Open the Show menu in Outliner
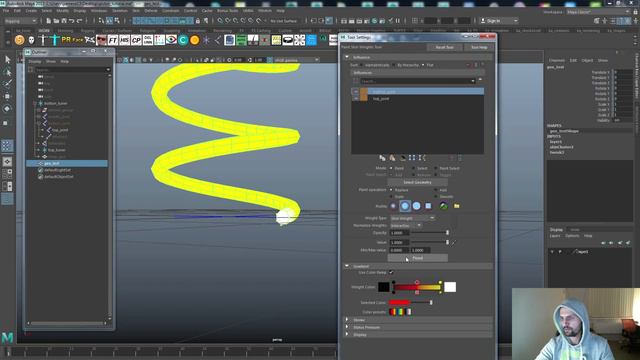The image size is (640, 360). point(51,61)
